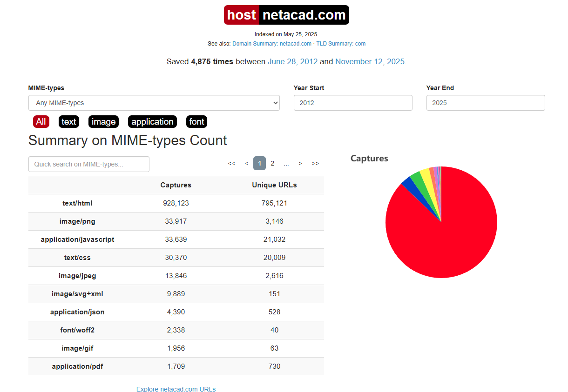The height and width of the screenshot is (392, 568).
Task: Jump to last page with >> button
Action: pos(315,163)
